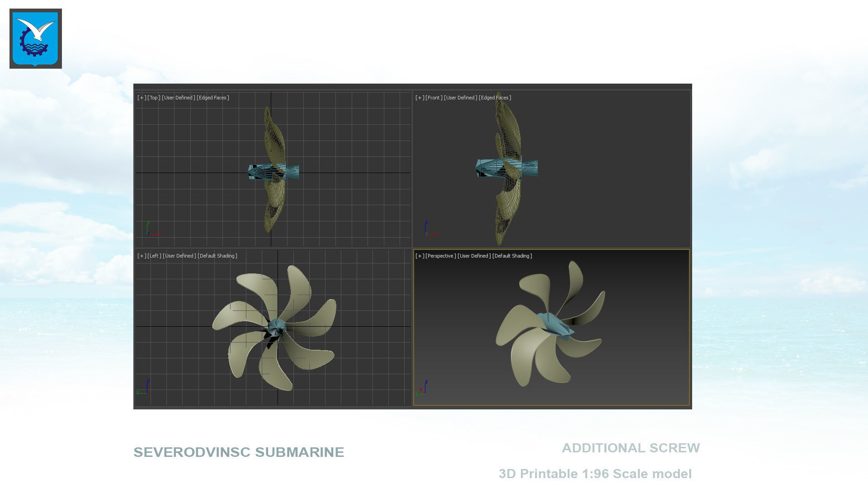This screenshot has width=868, height=493.
Task: Open Perspective viewport's [Default Shading] menu
Action: tap(512, 256)
